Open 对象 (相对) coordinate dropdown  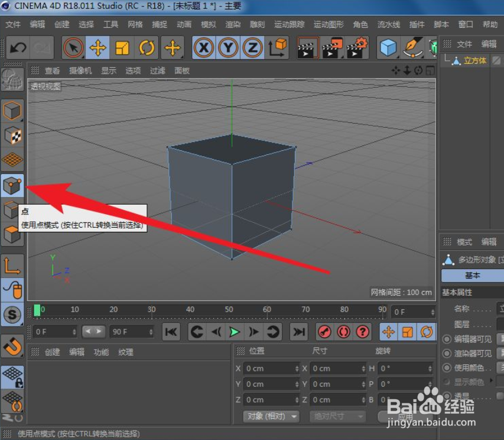click(x=271, y=416)
